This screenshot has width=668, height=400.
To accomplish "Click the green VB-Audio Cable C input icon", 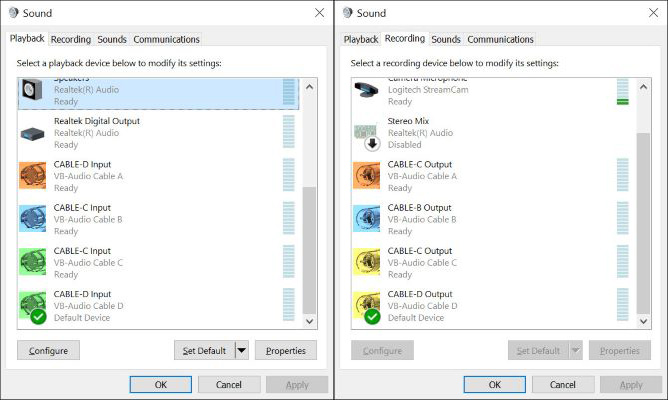I will coord(33,262).
